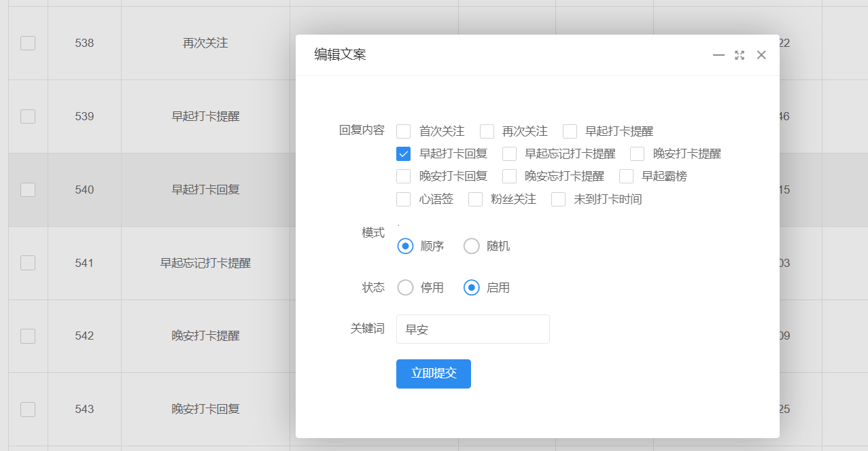Click the ID cell 542
This screenshot has width=868, height=451.
pos(84,336)
